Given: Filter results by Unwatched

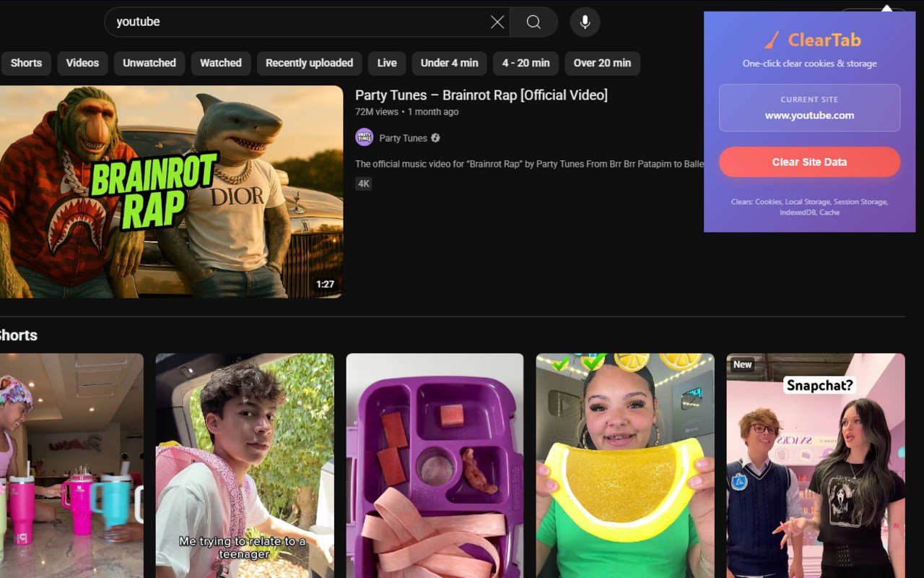Looking at the screenshot, I should coord(149,63).
